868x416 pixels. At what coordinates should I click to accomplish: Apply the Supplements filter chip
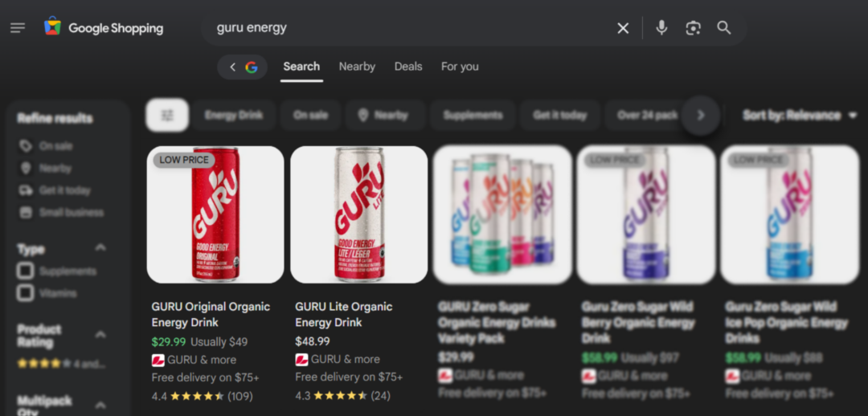[x=473, y=115]
